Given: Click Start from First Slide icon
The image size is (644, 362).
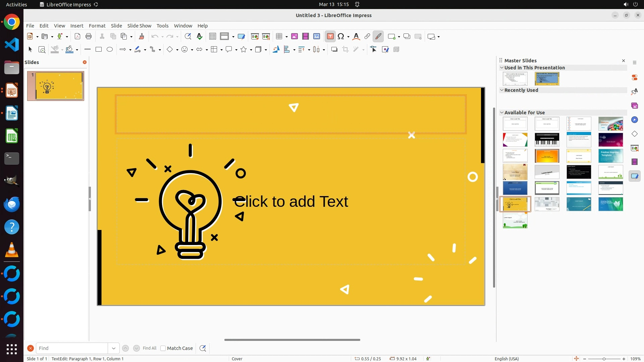Looking at the screenshot, I should 255,37.
